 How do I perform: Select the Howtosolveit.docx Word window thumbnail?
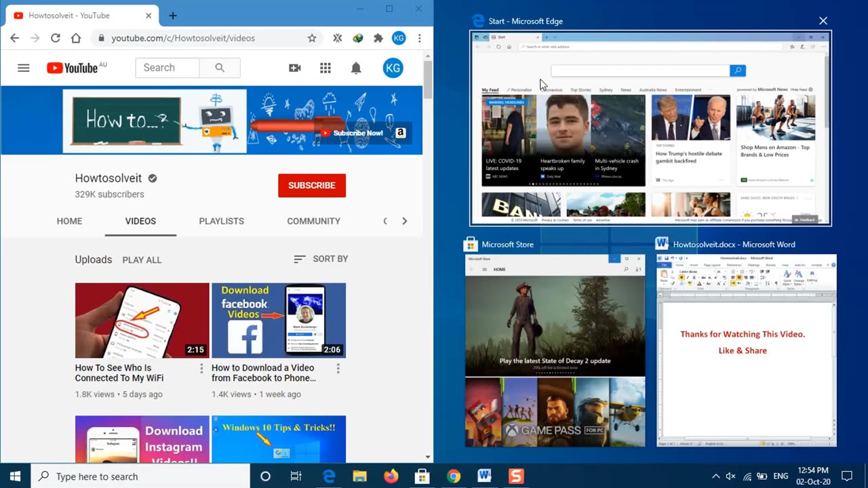[x=746, y=350]
